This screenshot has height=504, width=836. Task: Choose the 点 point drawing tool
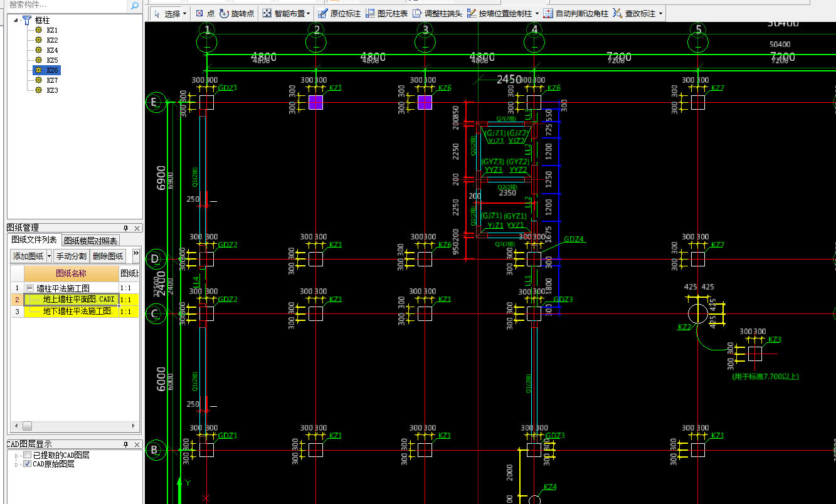coord(204,13)
